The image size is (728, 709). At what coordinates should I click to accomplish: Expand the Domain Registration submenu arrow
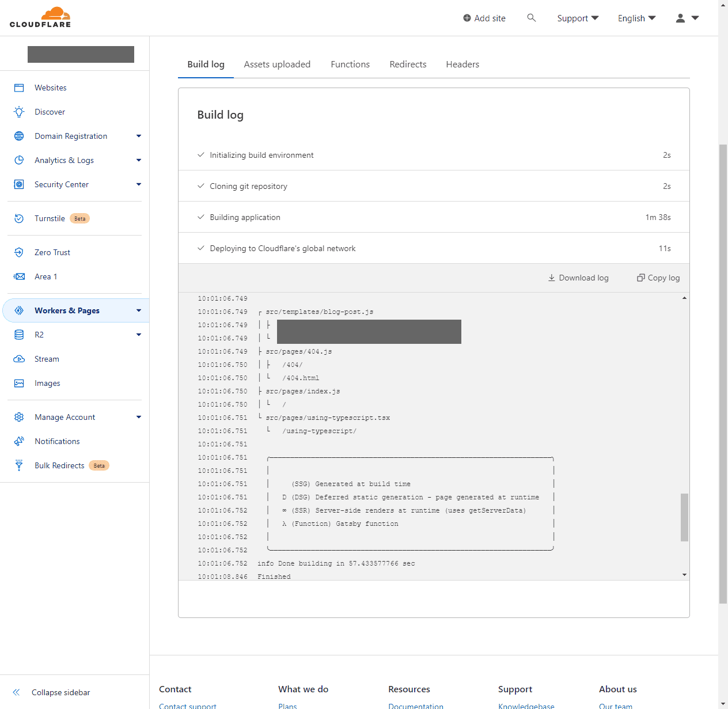click(139, 136)
